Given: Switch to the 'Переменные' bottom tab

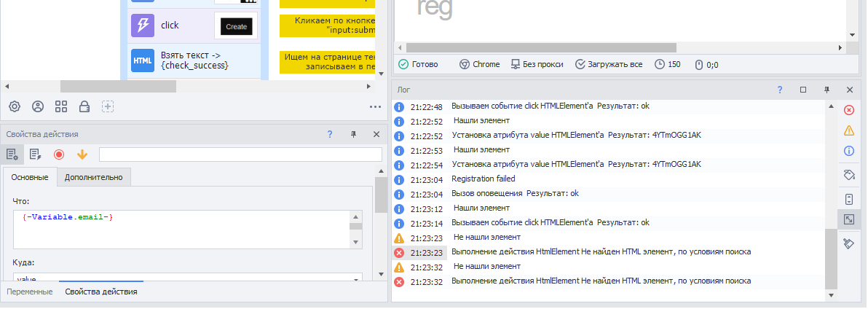Looking at the screenshot, I should pos(29,292).
